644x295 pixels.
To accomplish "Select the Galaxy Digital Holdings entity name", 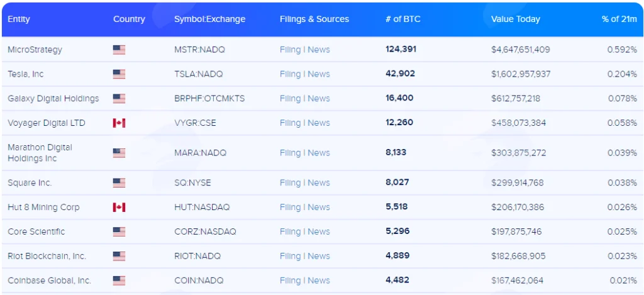I will [x=53, y=99].
